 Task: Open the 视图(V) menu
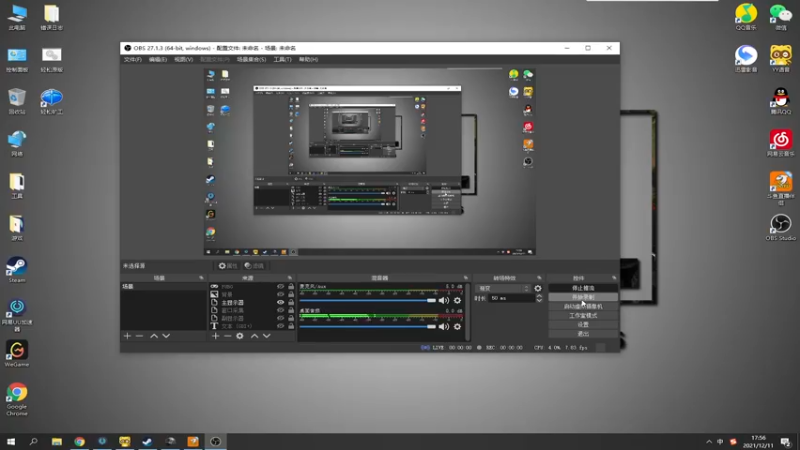184,60
